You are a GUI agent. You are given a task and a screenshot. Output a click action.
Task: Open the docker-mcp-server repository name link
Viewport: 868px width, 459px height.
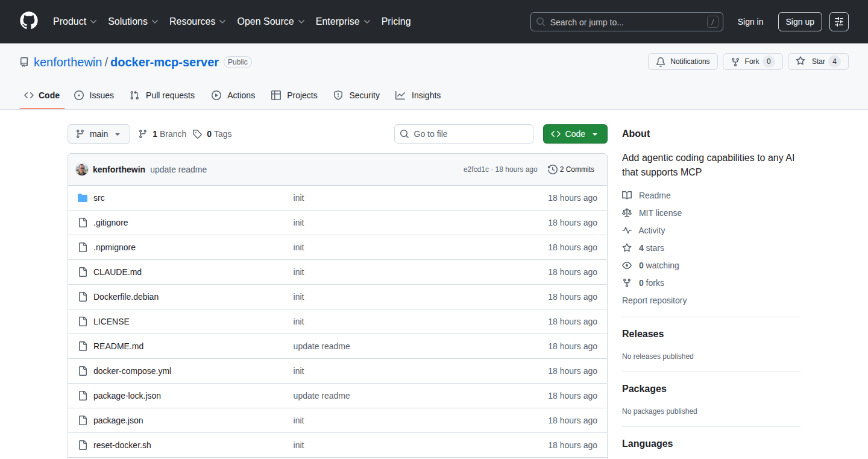pos(165,62)
